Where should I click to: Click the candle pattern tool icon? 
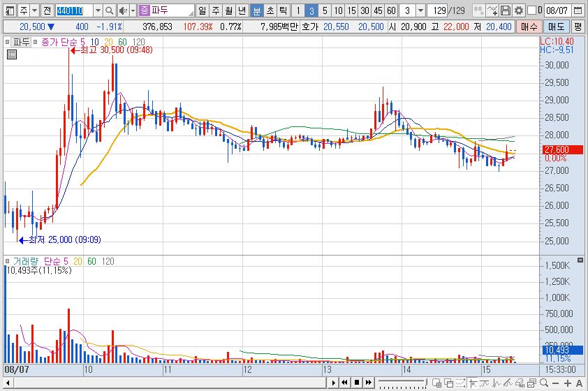pos(478,10)
